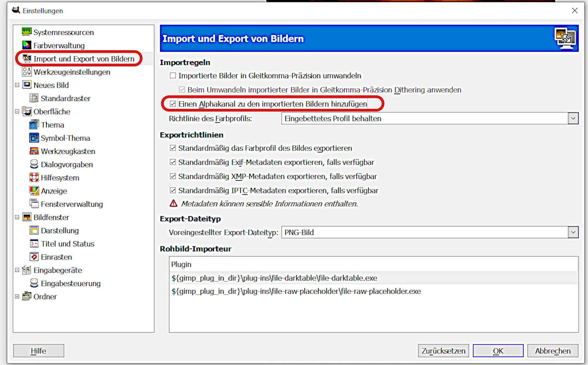
Task: Select the Symbol-Thema icon
Action: (x=34, y=138)
